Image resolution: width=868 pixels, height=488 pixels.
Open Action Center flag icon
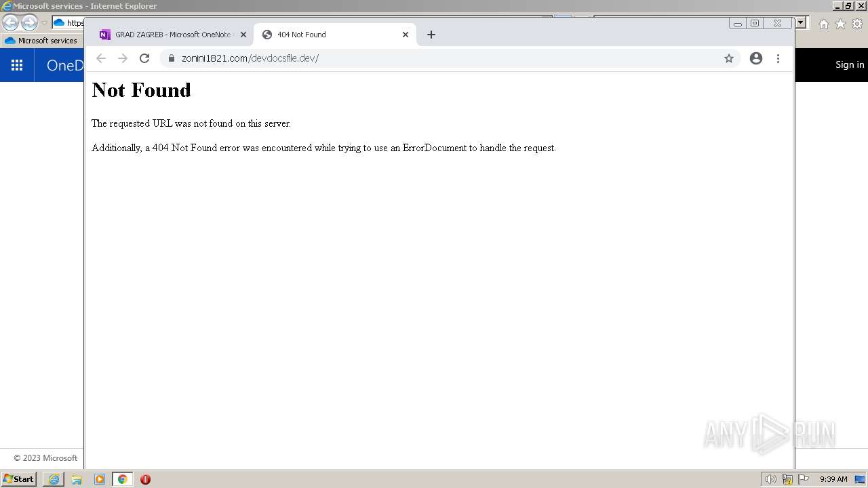click(x=804, y=479)
